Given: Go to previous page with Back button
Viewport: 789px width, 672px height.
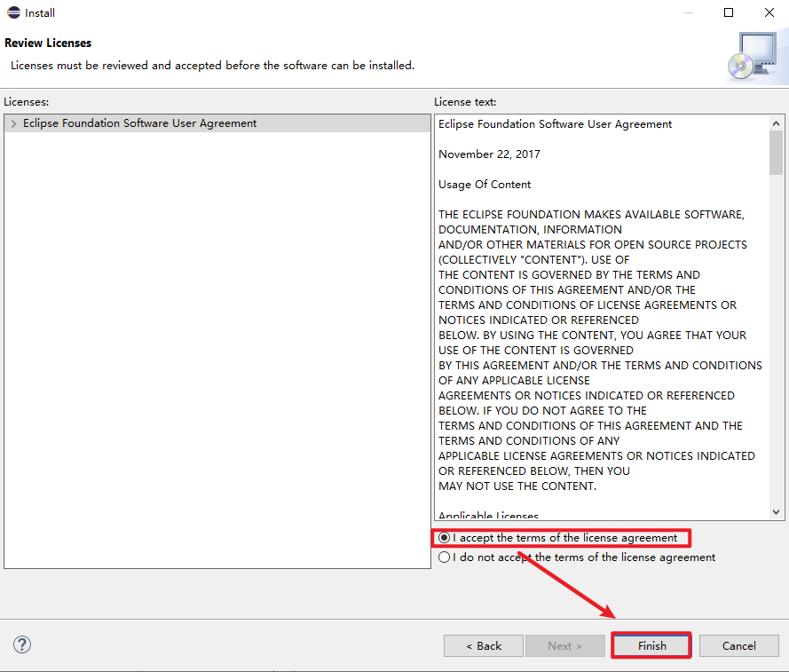Looking at the screenshot, I should (484, 645).
